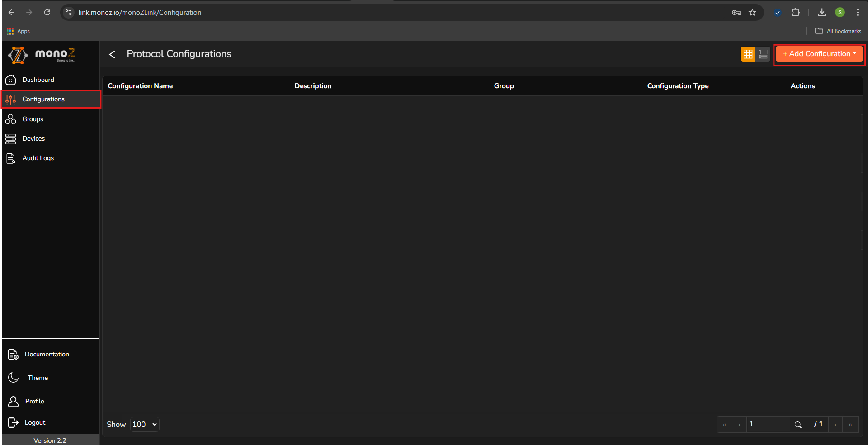Toggle the dark/light Theme

pos(38,378)
